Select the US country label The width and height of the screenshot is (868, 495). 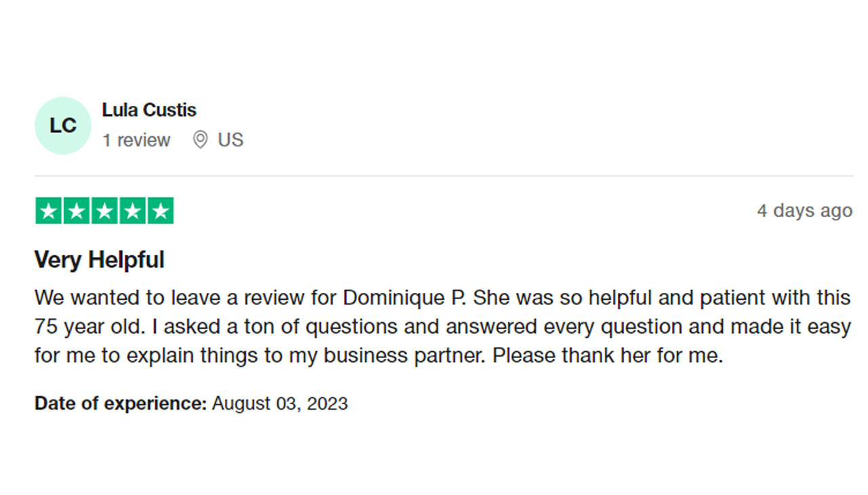coord(231,140)
